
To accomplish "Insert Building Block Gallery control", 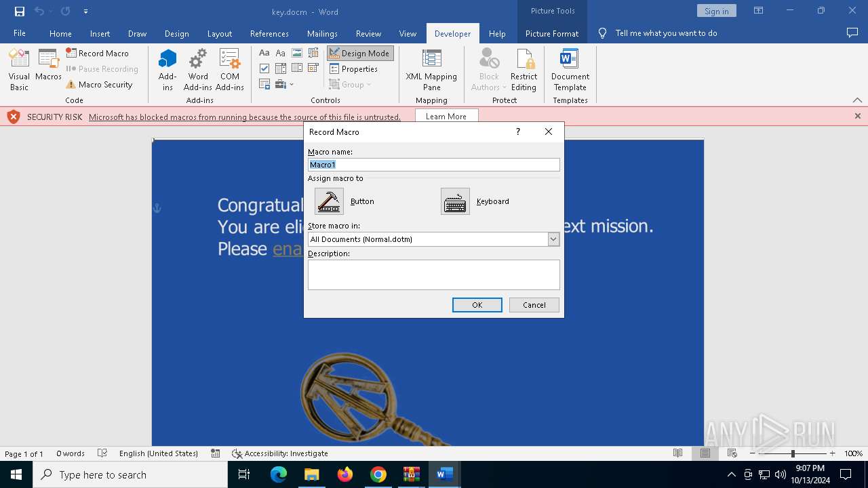I will 313,53.
